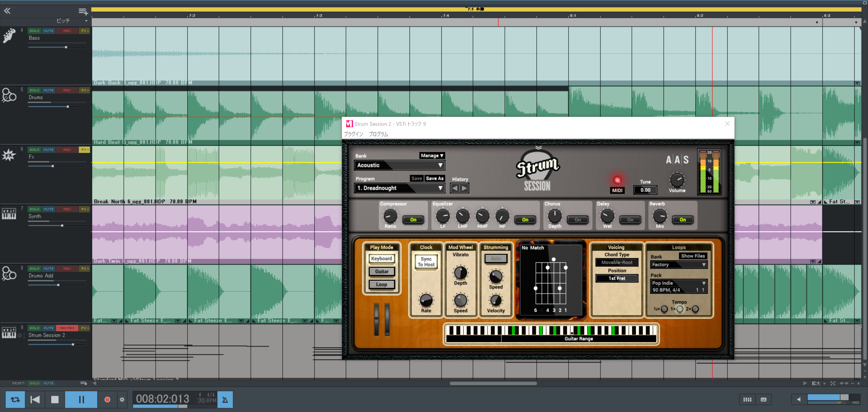The image size is (868, 412).
Task: Click zoom fit icon in bottom bar
Action: [833, 383]
